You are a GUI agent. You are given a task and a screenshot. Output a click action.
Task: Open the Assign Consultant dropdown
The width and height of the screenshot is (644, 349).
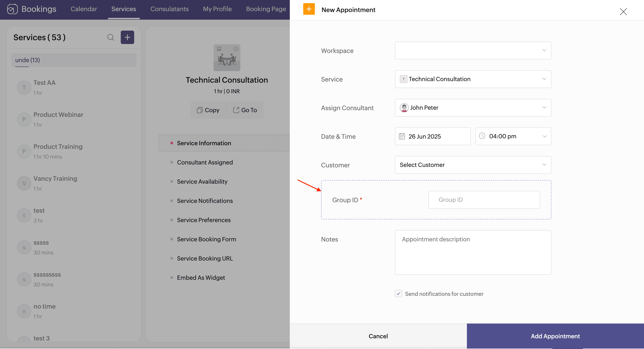click(473, 108)
